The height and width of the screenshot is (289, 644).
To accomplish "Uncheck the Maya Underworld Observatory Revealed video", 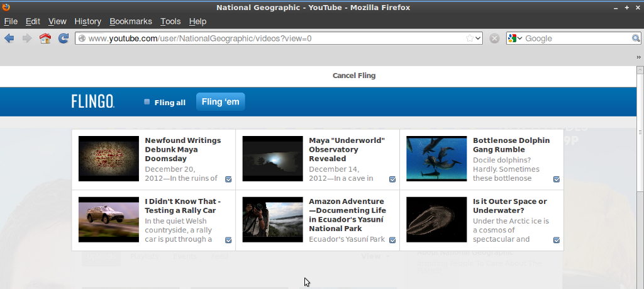I will (x=392, y=179).
